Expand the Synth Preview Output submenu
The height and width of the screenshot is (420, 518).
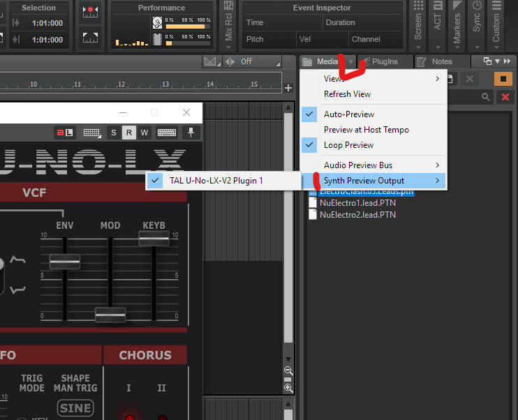373,181
